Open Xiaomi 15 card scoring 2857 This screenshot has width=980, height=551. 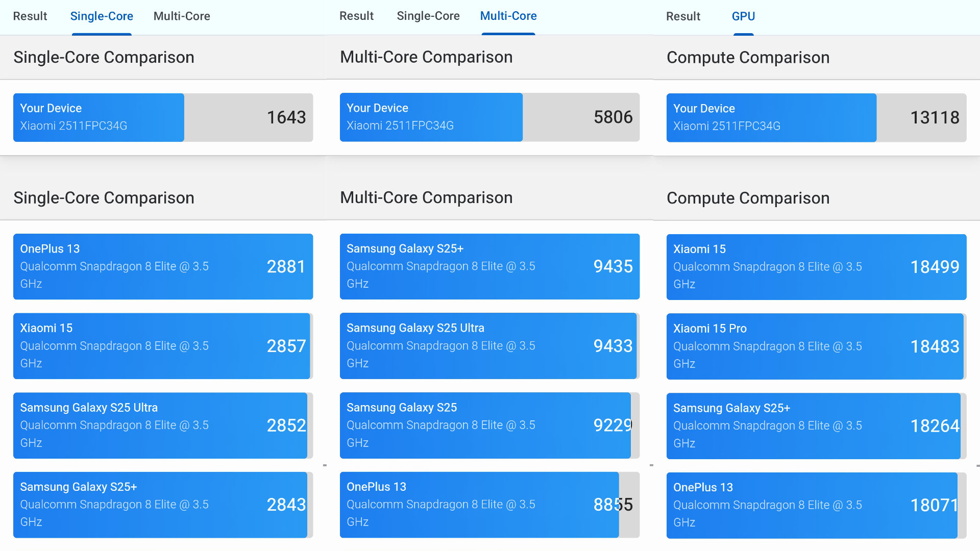click(x=163, y=346)
